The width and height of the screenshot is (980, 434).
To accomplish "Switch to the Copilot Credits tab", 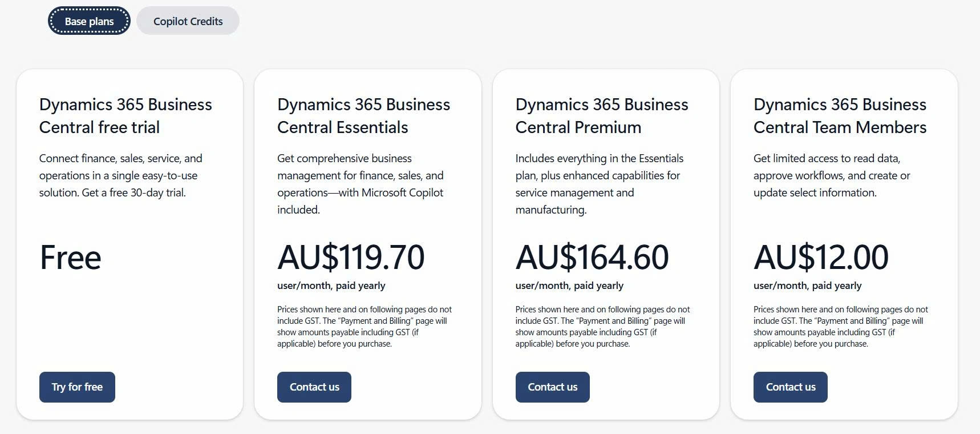I will 188,21.
